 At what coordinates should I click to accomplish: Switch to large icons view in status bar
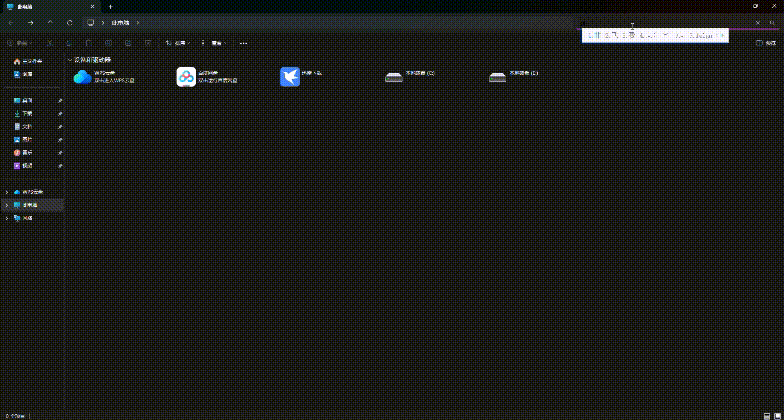[x=776, y=415]
